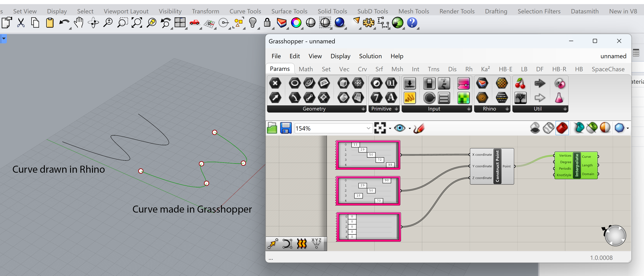The image size is (644, 276).
Task: Click the Open file green folder icon
Action: click(x=272, y=128)
